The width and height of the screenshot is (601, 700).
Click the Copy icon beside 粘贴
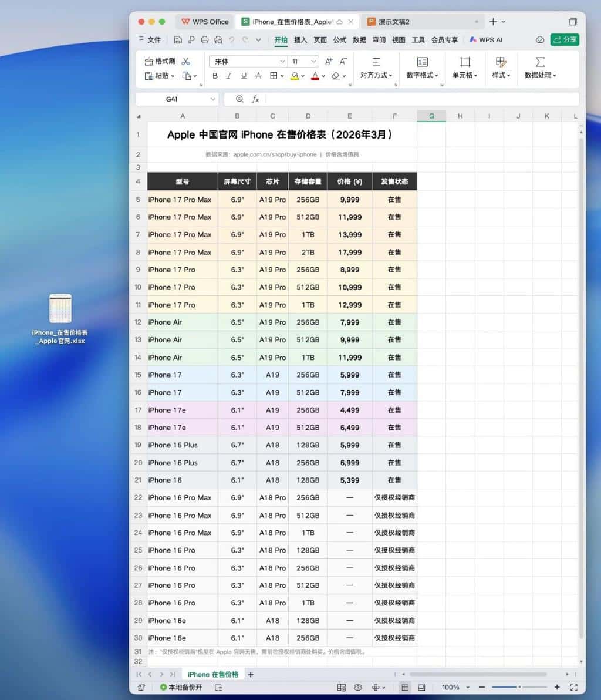coord(187,75)
